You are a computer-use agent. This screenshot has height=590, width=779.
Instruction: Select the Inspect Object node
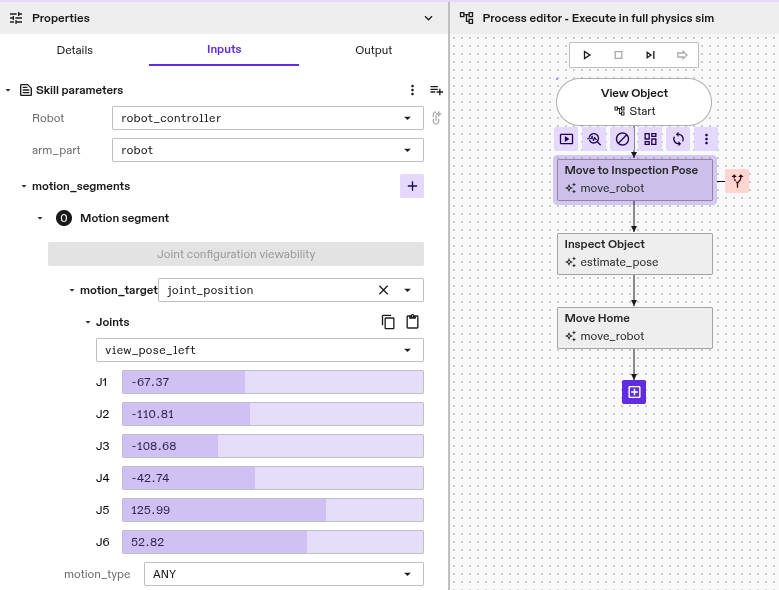click(634, 253)
